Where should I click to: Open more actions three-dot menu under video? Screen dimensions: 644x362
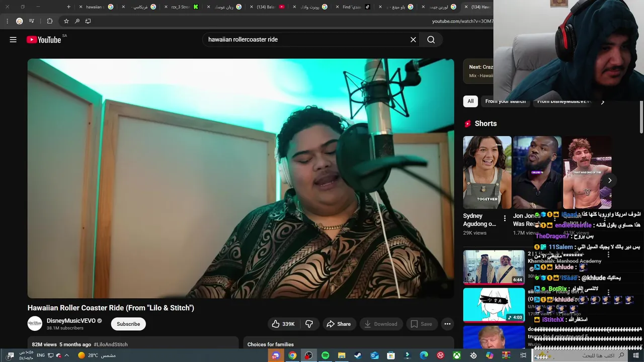tap(447, 324)
